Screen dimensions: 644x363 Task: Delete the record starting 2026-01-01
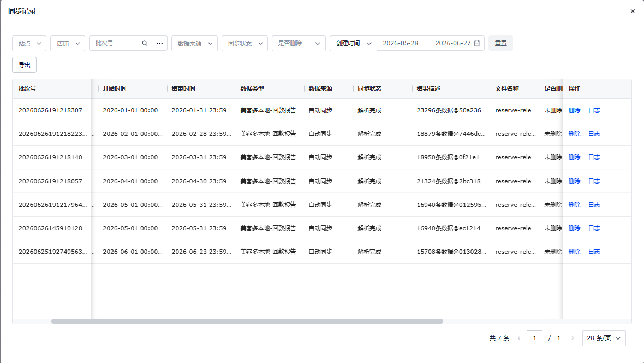click(x=574, y=110)
